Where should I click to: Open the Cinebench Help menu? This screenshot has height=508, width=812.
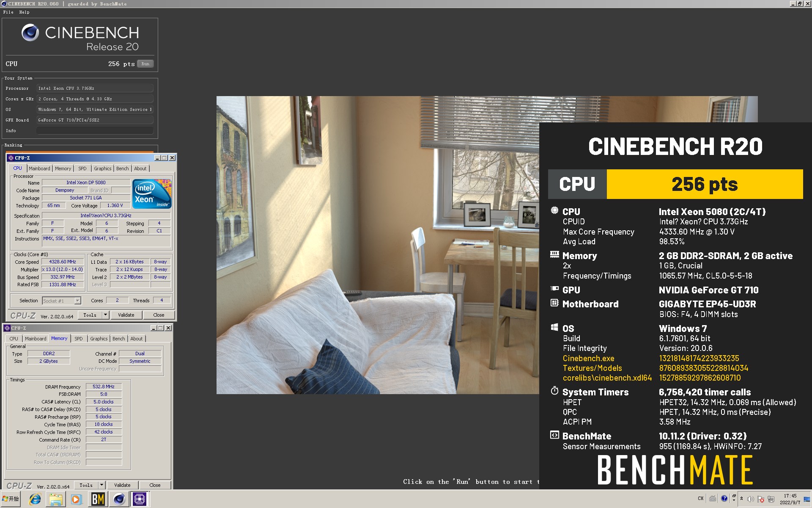pos(25,12)
